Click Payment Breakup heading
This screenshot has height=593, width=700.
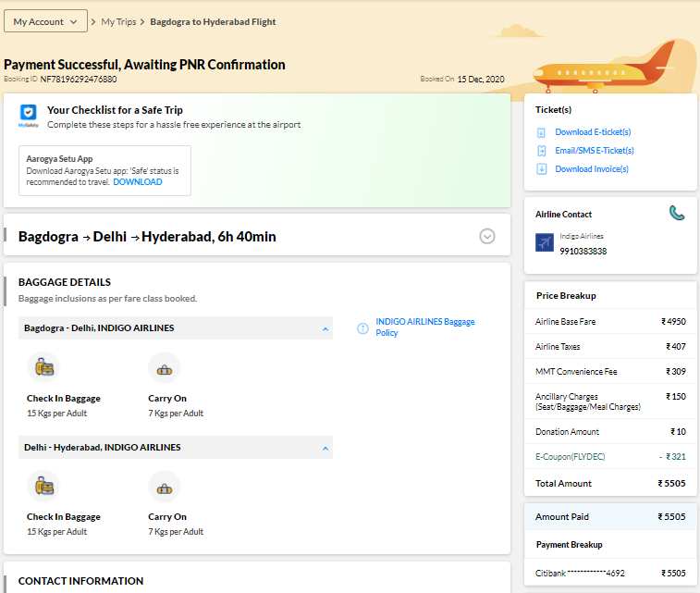570,545
